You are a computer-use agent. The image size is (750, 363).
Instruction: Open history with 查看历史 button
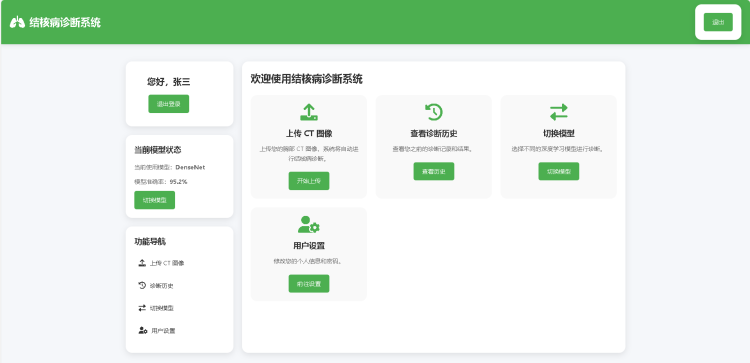pos(434,171)
